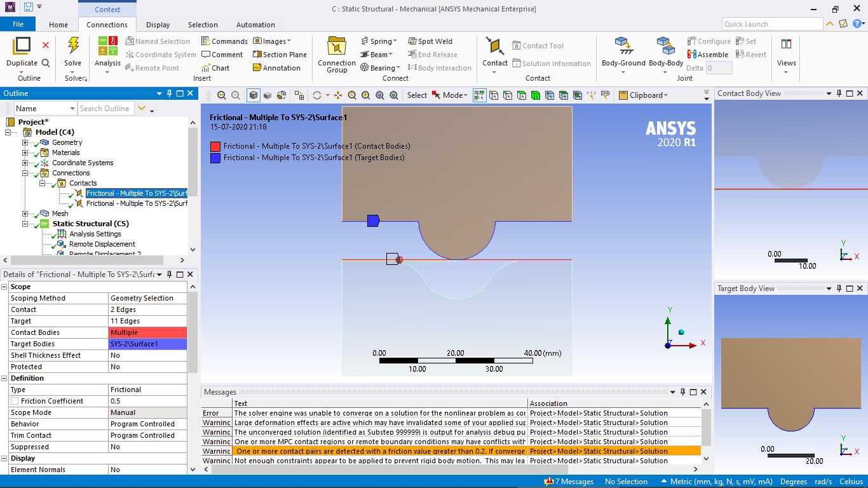868x488 pixels.
Task: Pin the Contact Body View panel
Action: [839, 93]
